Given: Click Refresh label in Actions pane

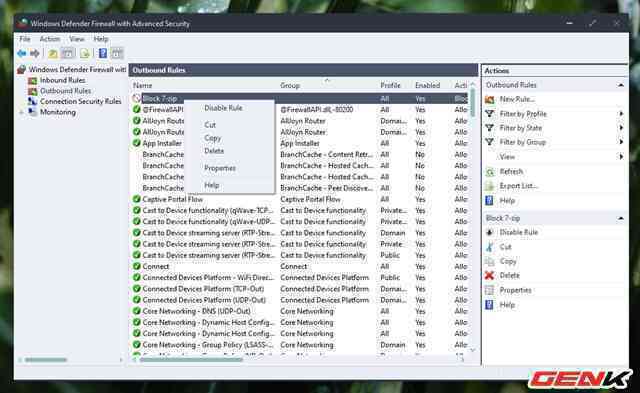Looking at the screenshot, I should pyautogui.click(x=511, y=172).
